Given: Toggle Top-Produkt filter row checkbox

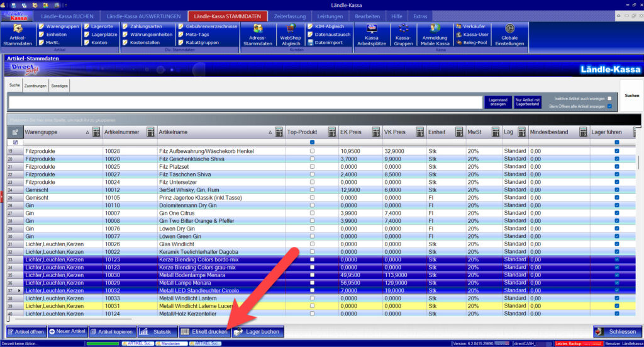Looking at the screenshot, I should [x=312, y=142].
